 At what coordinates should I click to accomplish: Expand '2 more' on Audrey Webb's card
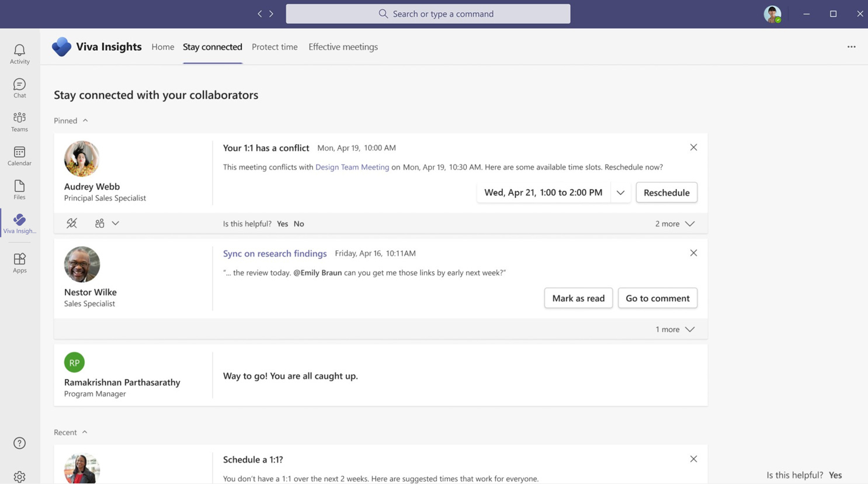pos(675,223)
